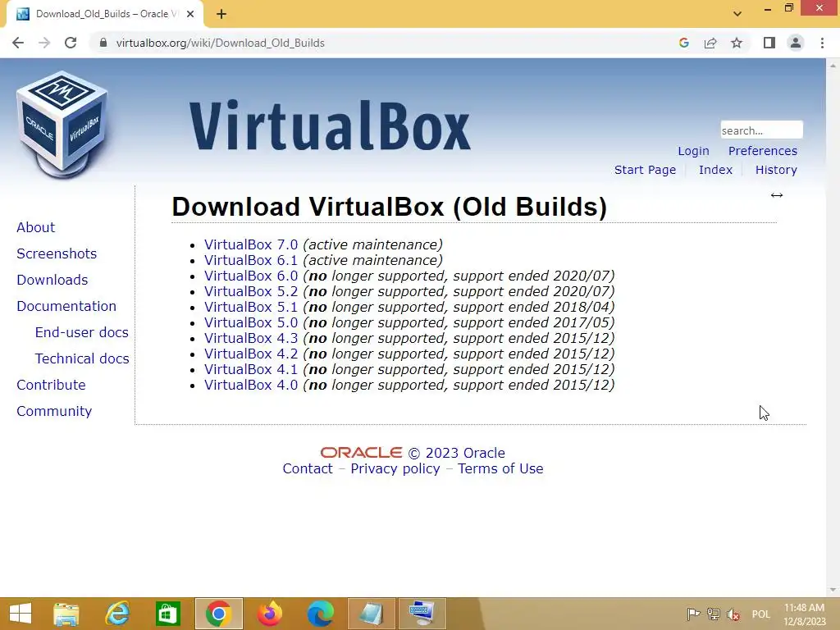
Task: Open the Chrome side panel icon
Action: point(769,43)
